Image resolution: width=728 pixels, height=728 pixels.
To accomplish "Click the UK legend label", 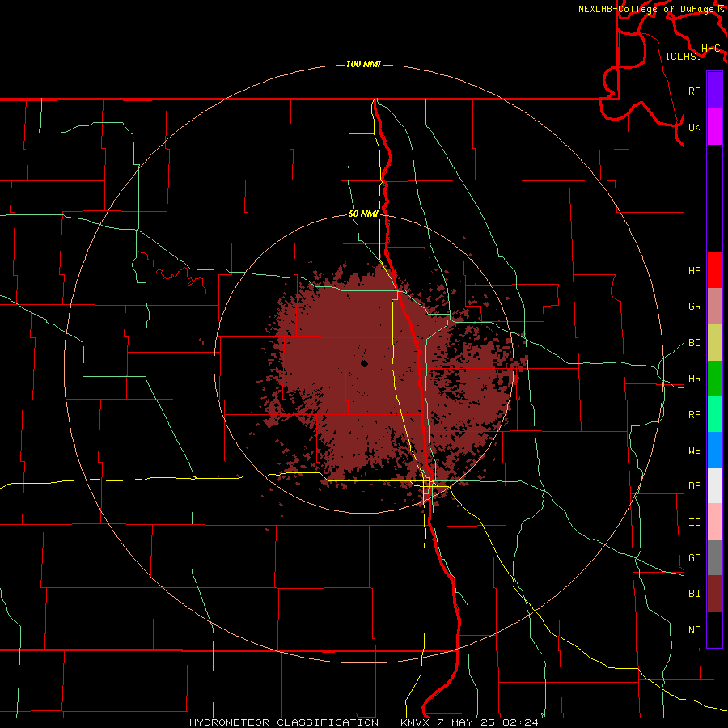I will [694, 127].
